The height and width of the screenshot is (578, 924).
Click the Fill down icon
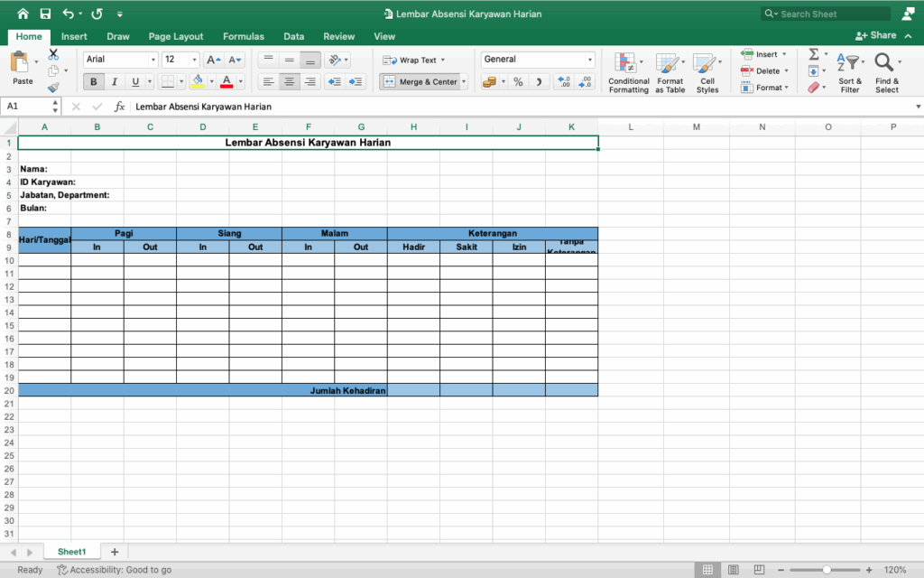[x=813, y=71]
